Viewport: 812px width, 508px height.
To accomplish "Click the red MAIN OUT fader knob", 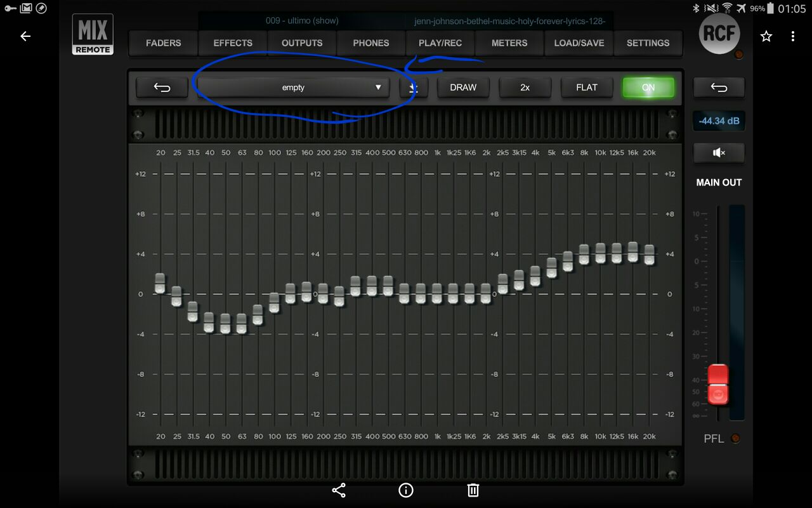I will [718, 384].
